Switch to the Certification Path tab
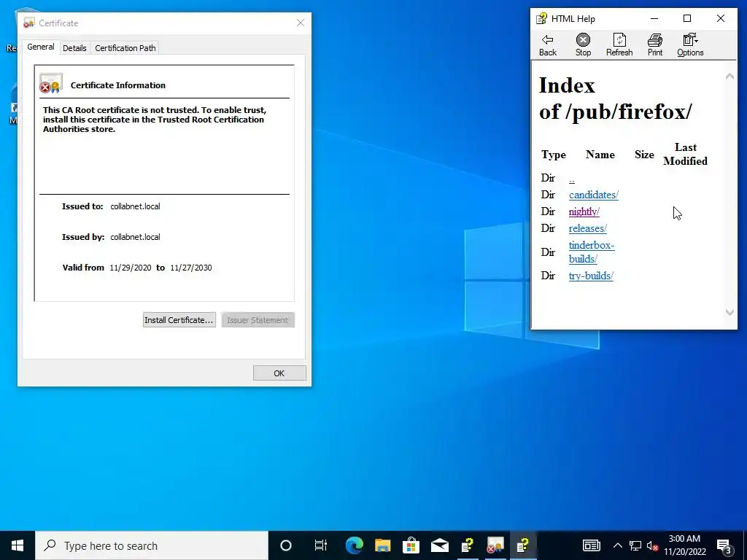The height and width of the screenshot is (560, 747). (x=125, y=48)
